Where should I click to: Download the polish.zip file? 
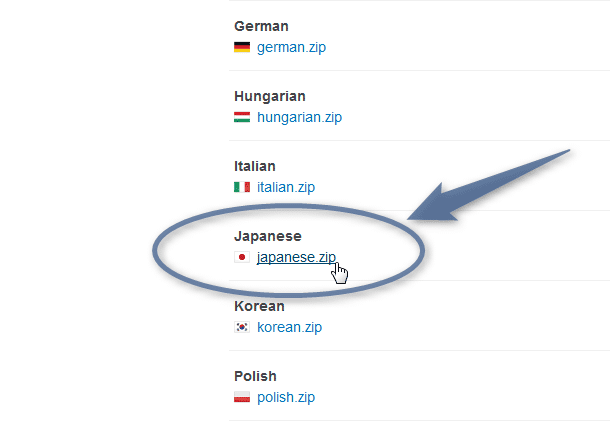(286, 398)
